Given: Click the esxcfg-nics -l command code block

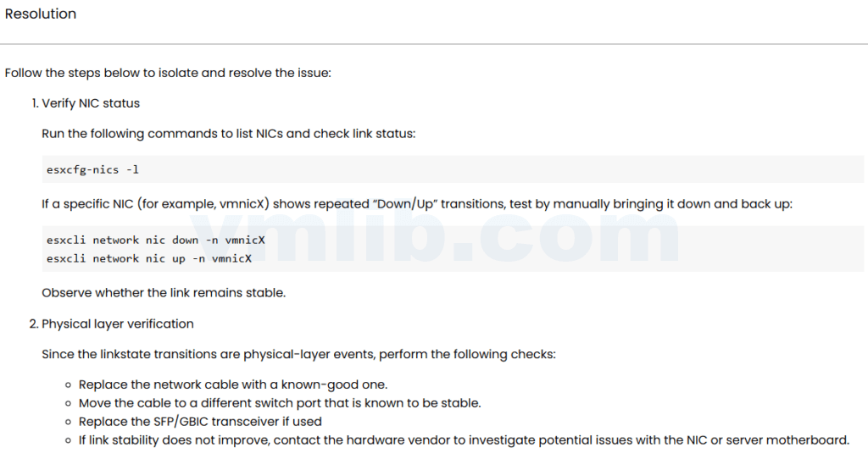Looking at the screenshot, I should tap(93, 169).
